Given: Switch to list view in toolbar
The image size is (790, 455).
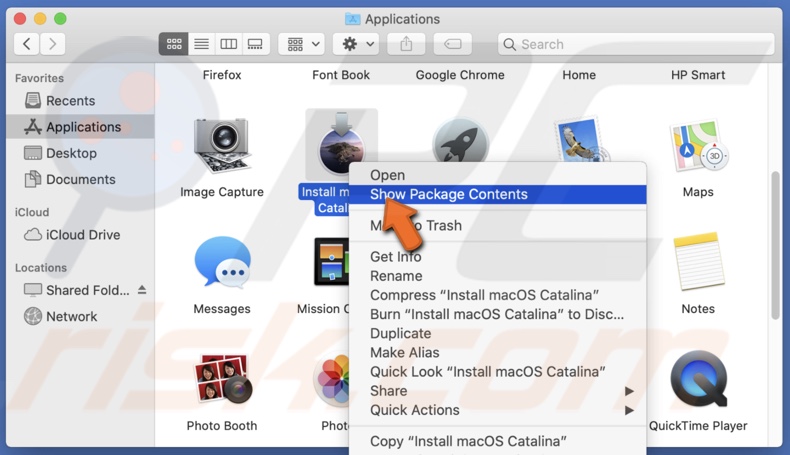Looking at the screenshot, I should (x=202, y=44).
